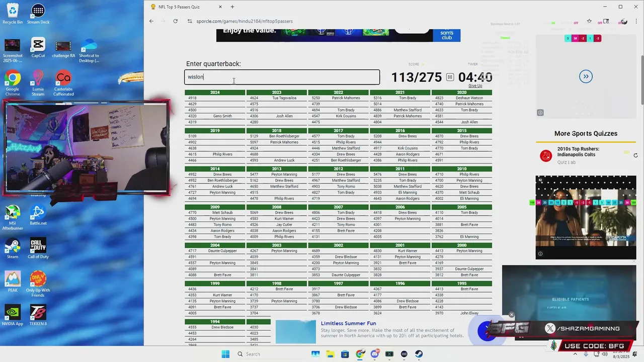The image size is (644, 362).
Task: Open Microsoft Store from taskbar
Action: (x=345, y=354)
